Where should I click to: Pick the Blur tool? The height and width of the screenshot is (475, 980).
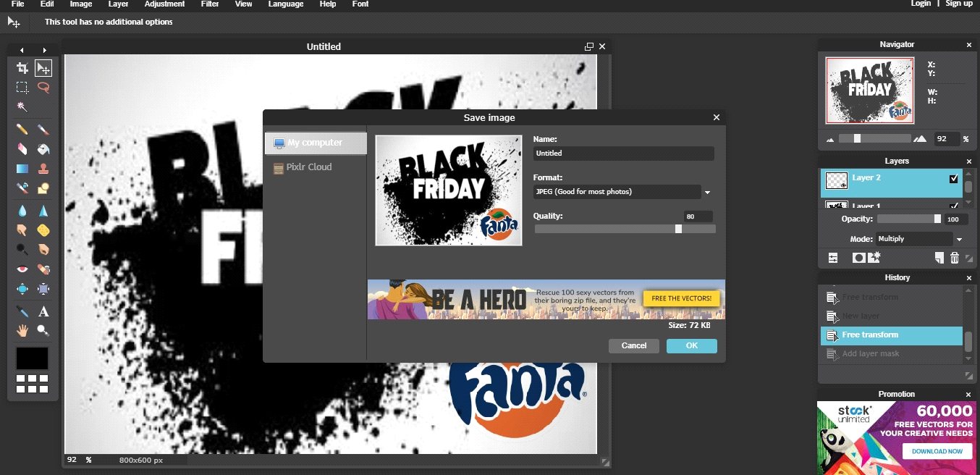pyautogui.click(x=22, y=211)
